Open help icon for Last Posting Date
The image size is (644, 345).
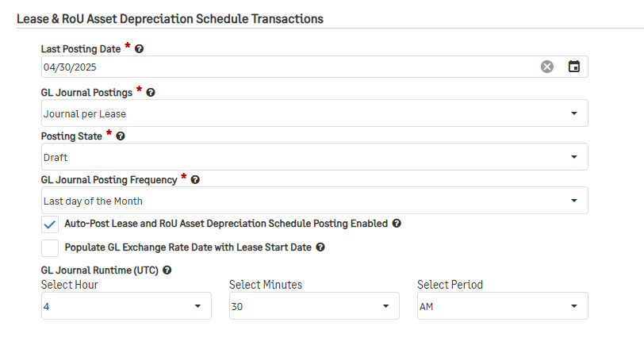tap(140, 49)
